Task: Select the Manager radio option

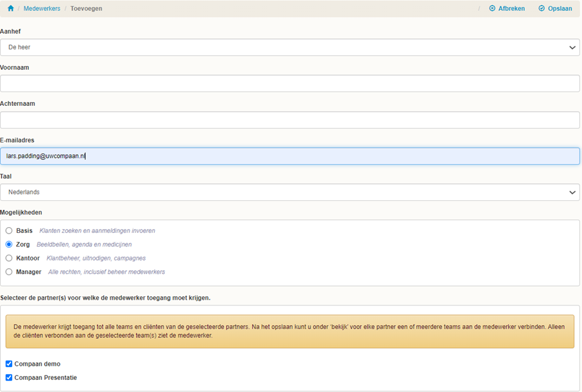Action: (9, 272)
